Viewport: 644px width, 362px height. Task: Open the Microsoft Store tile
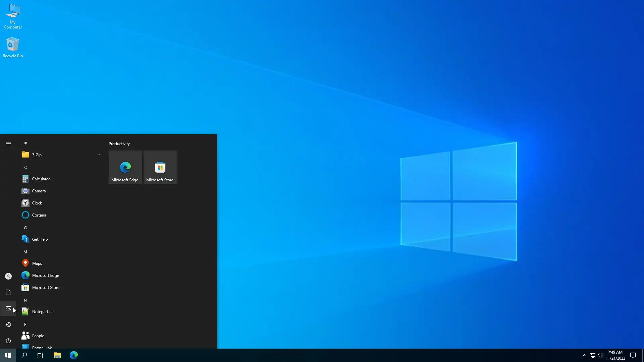tap(160, 167)
